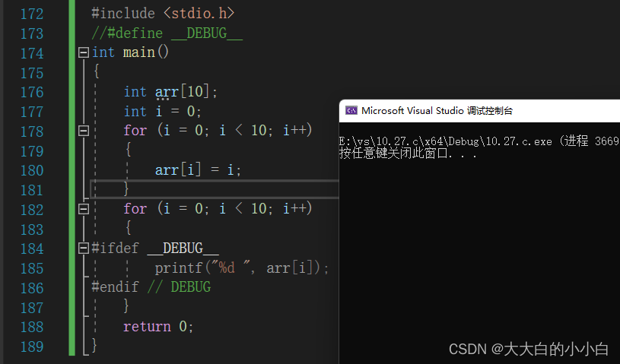Click the highlighted closing brace on line 181
620x364 pixels.
(126, 189)
